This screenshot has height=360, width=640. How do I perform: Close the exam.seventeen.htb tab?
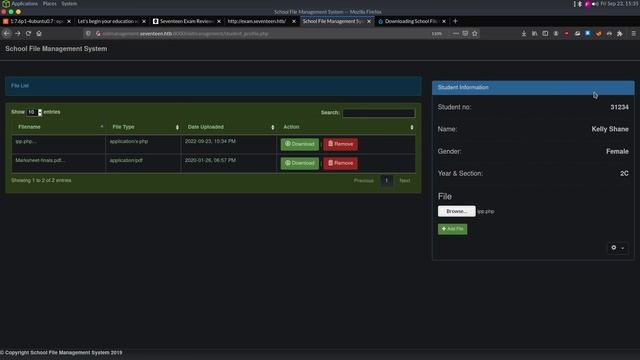(x=294, y=21)
